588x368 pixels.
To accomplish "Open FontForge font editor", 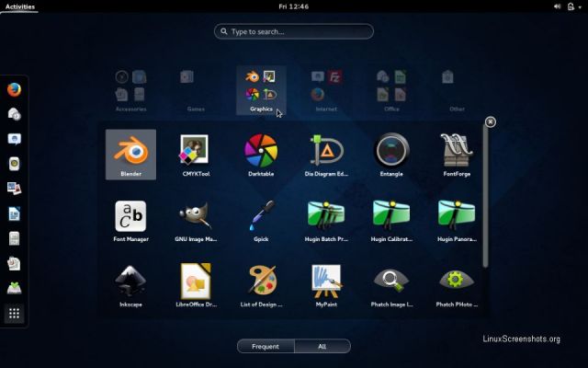I will [x=457, y=155].
